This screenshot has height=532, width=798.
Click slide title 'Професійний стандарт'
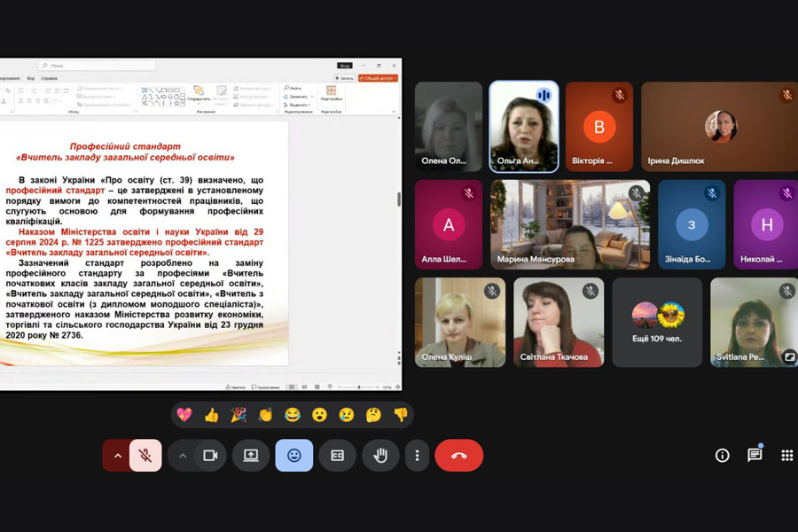tap(125, 146)
